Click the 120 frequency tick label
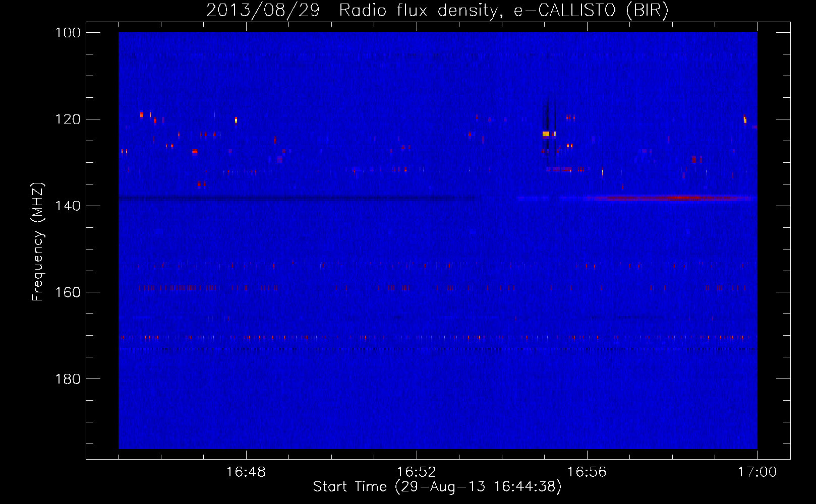816x504 pixels. coord(68,119)
